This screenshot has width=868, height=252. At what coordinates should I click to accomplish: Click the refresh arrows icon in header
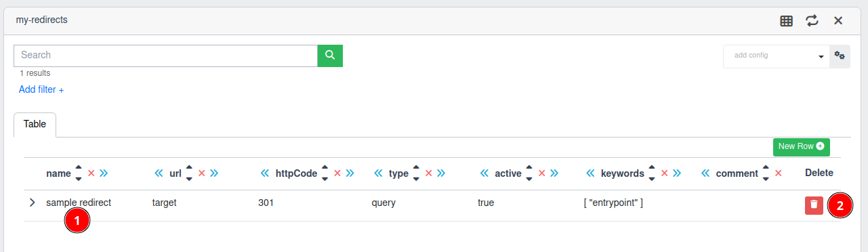(x=812, y=21)
